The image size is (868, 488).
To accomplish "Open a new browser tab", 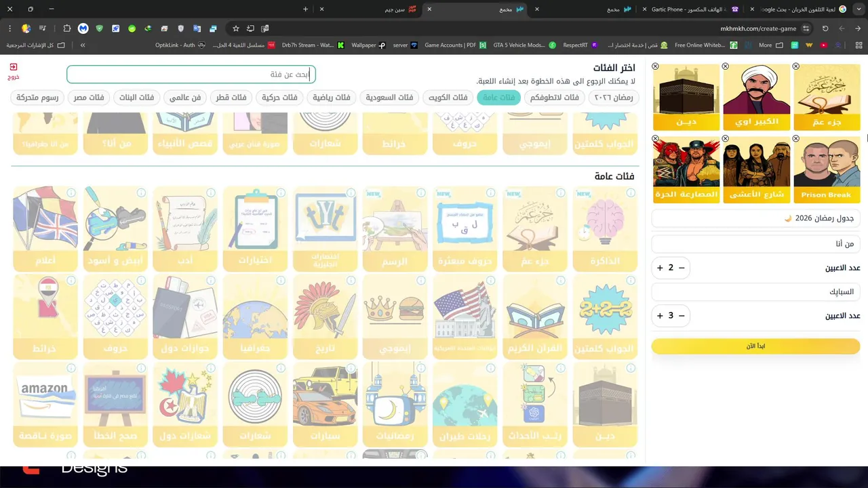I will (305, 9).
